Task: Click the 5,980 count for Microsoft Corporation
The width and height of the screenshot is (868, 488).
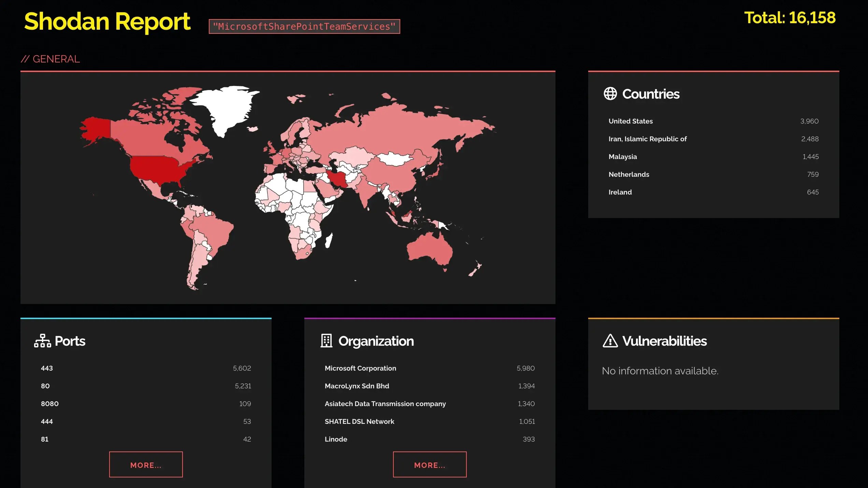Action: (x=526, y=368)
